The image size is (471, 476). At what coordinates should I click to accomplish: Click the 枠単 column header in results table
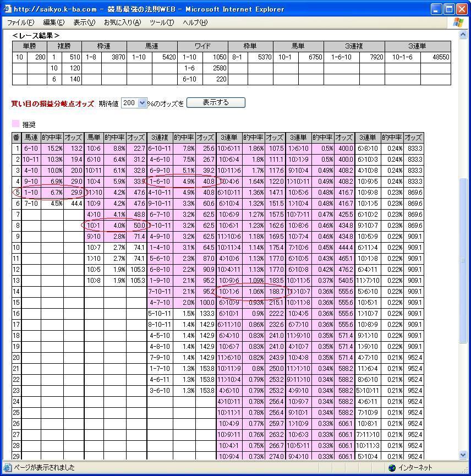[x=250, y=46]
